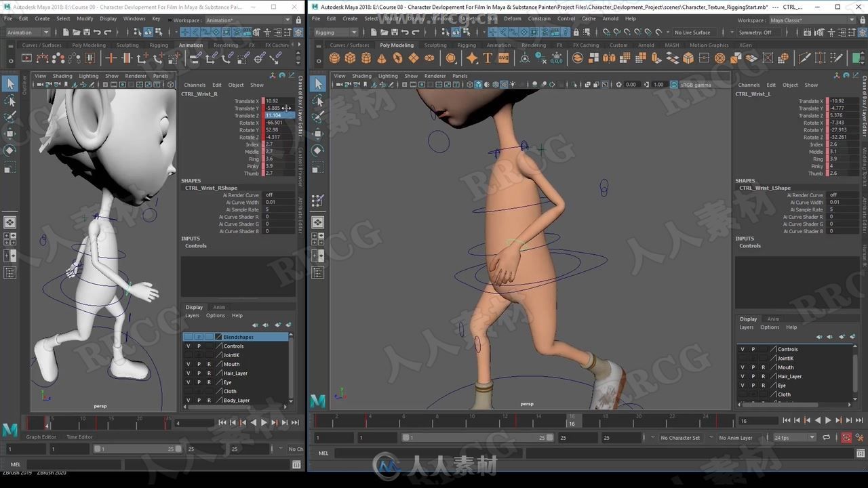Open No Live Surface dropdown
This screenshot has height=488, width=868.
coord(696,32)
